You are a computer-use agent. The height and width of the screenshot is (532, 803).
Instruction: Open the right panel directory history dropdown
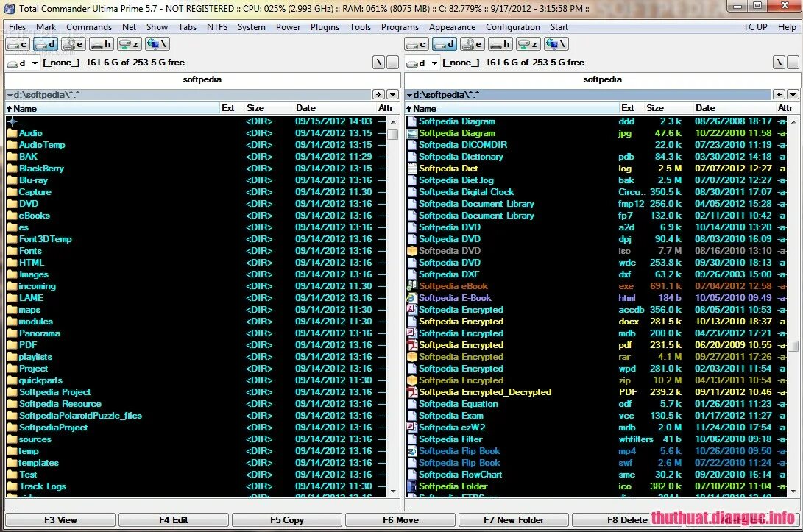[x=792, y=95]
